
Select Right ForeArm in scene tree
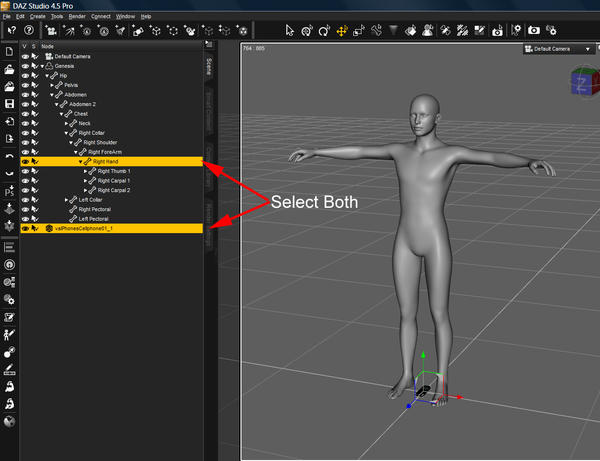(105, 152)
